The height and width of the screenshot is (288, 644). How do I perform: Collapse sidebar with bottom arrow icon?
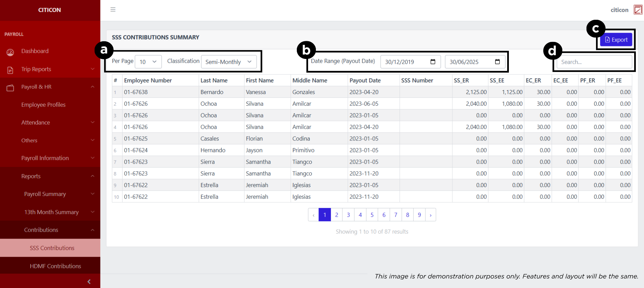click(x=89, y=282)
